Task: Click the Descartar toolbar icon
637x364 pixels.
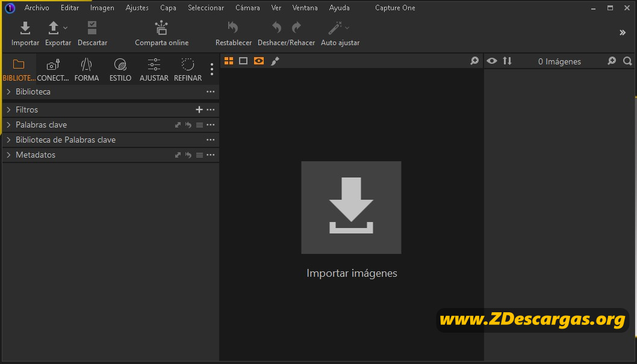Action: click(x=92, y=28)
